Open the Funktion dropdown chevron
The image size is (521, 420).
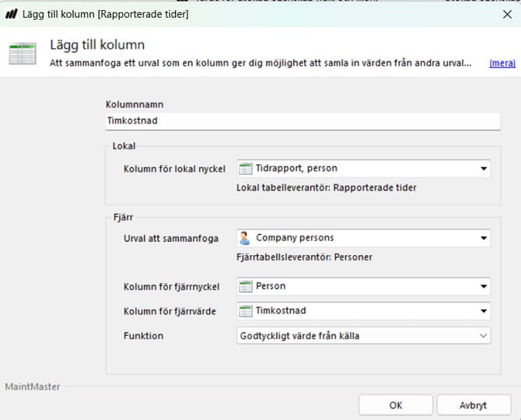tap(483, 336)
